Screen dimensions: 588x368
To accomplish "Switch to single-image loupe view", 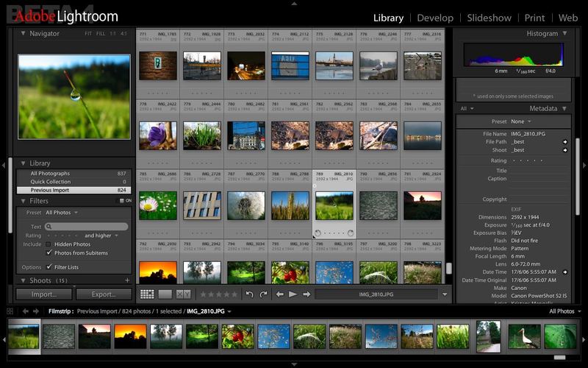I will [165, 294].
